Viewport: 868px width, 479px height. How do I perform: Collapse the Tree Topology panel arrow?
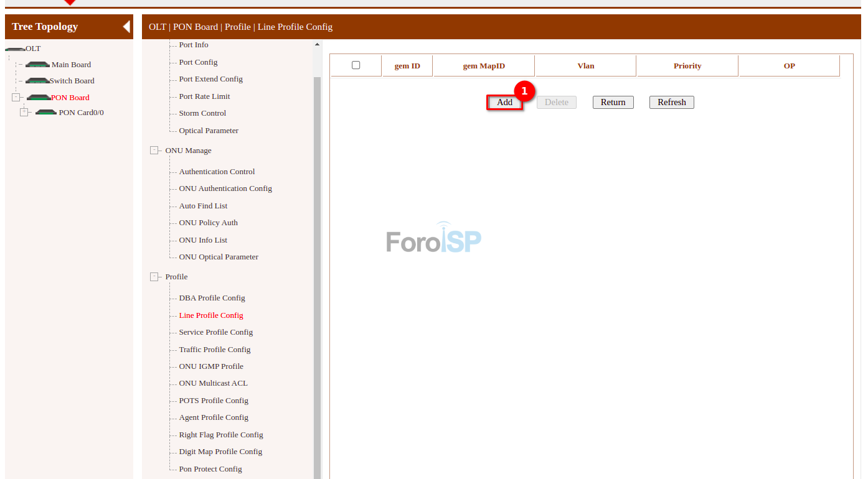(x=126, y=27)
